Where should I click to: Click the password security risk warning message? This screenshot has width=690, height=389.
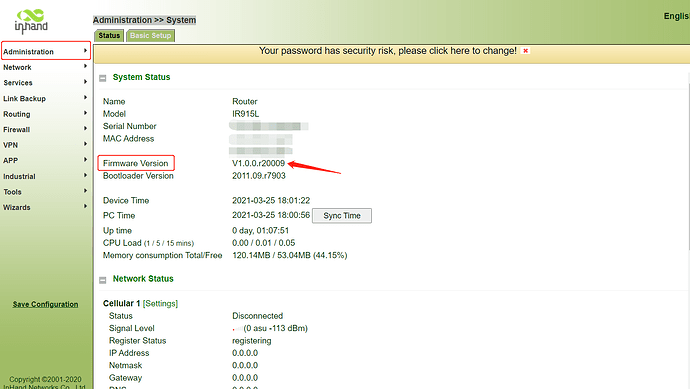[388, 51]
